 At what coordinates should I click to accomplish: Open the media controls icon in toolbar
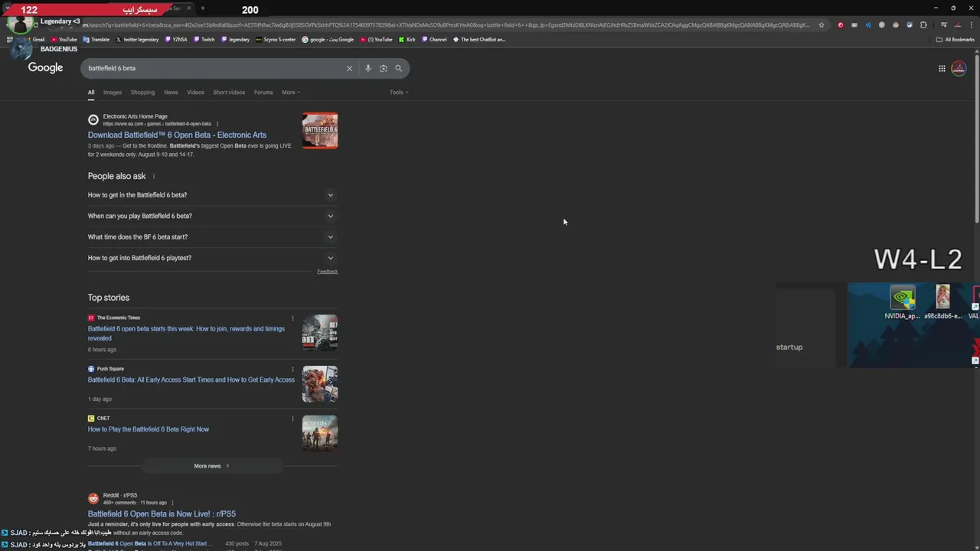(944, 24)
